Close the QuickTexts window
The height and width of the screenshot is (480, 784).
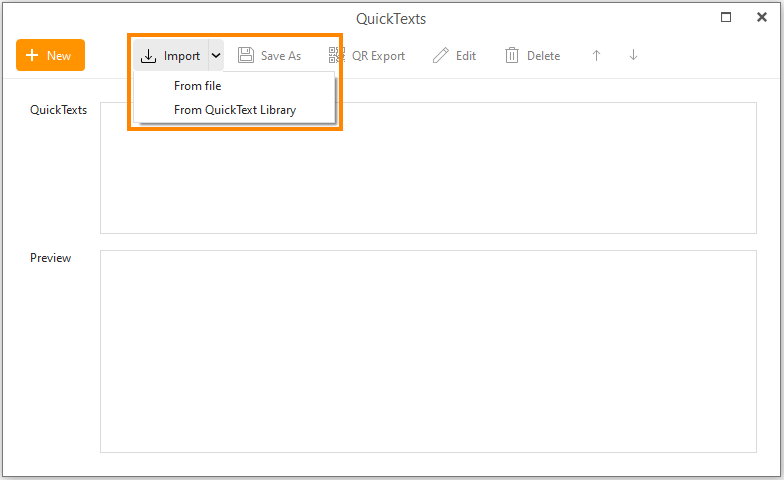pyautogui.click(x=762, y=17)
